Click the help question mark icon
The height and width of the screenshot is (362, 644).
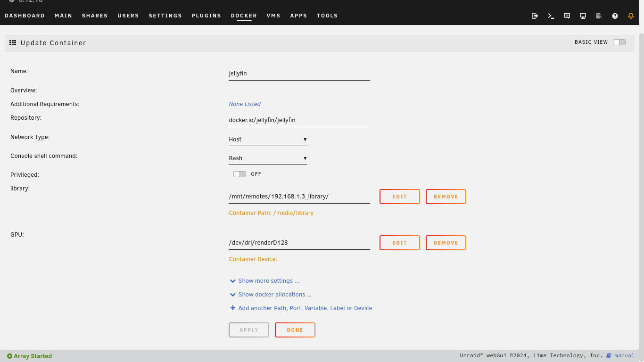615,16
